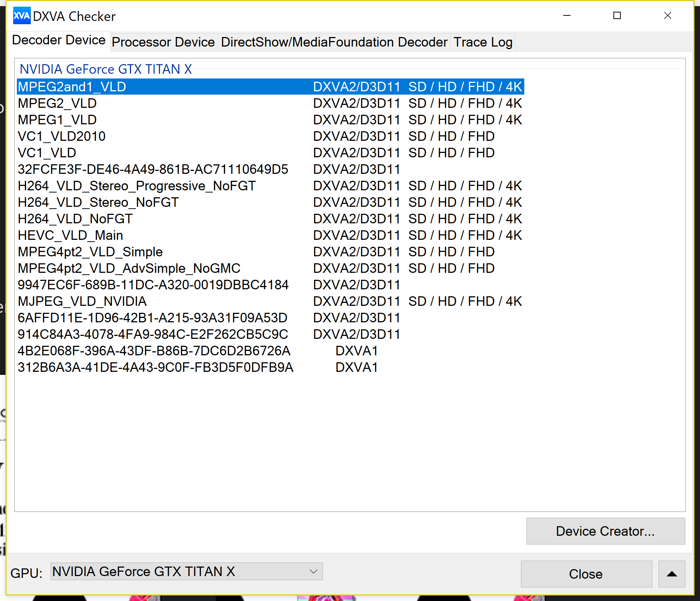Viewport: 700px width, 601px height.
Task: Select the H264_VLD_Stereo_Progressive_NoFGT row
Action: coord(270,186)
